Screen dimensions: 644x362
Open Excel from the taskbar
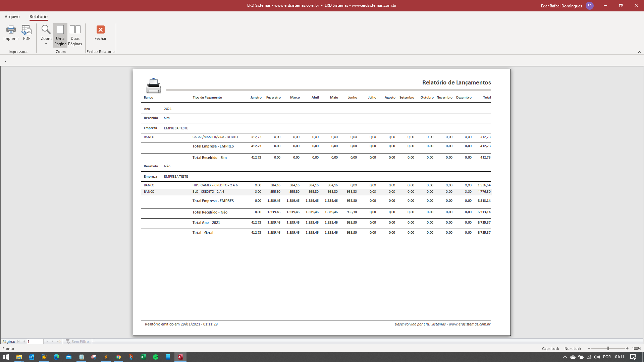(x=143, y=357)
